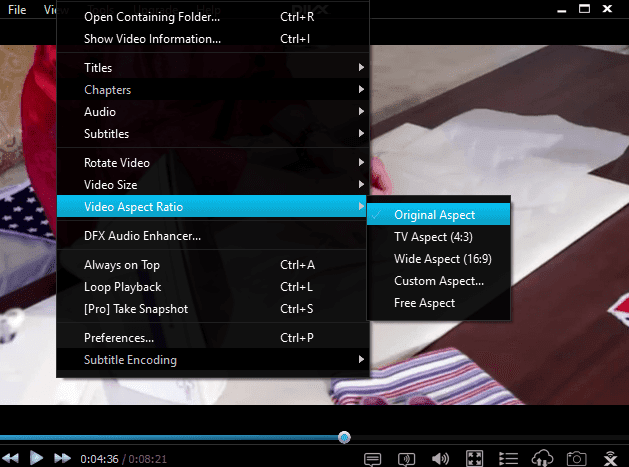Click the seek bar handle
This screenshot has width=629, height=467.
[344, 437]
